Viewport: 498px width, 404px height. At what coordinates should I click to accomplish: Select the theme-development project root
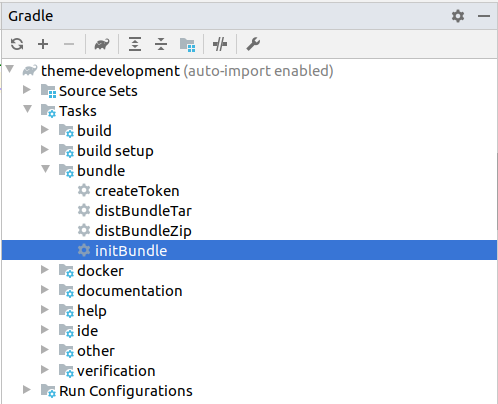(x=110, y=71)
